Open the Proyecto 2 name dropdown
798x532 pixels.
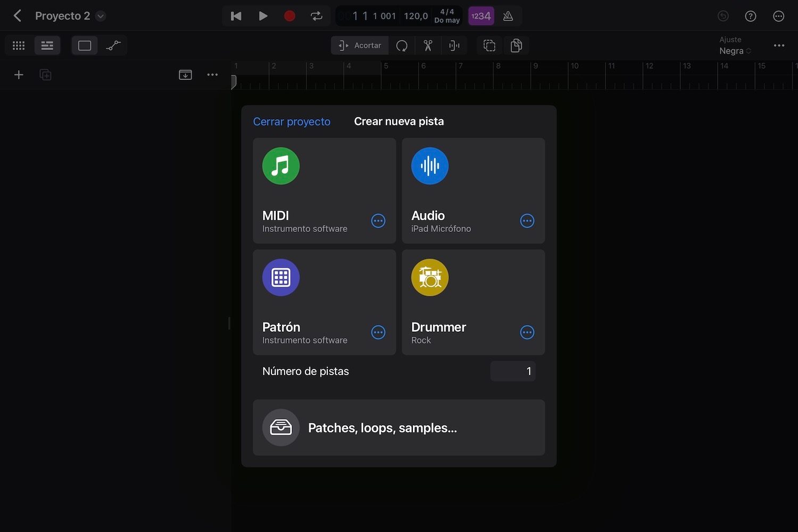pos(100,15)
